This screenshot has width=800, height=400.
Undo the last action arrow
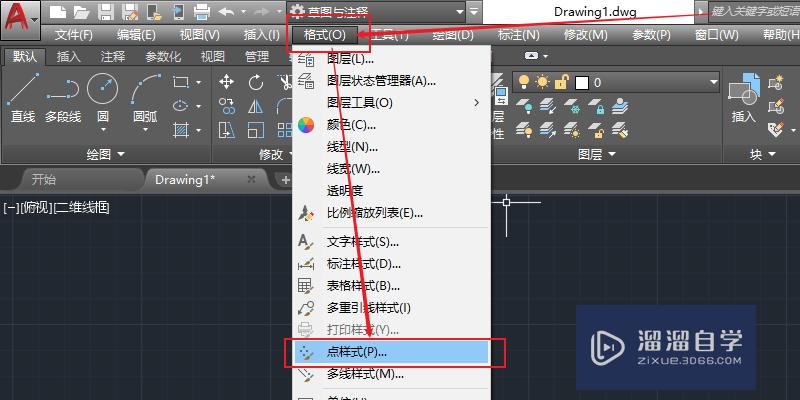pos(226,11)
